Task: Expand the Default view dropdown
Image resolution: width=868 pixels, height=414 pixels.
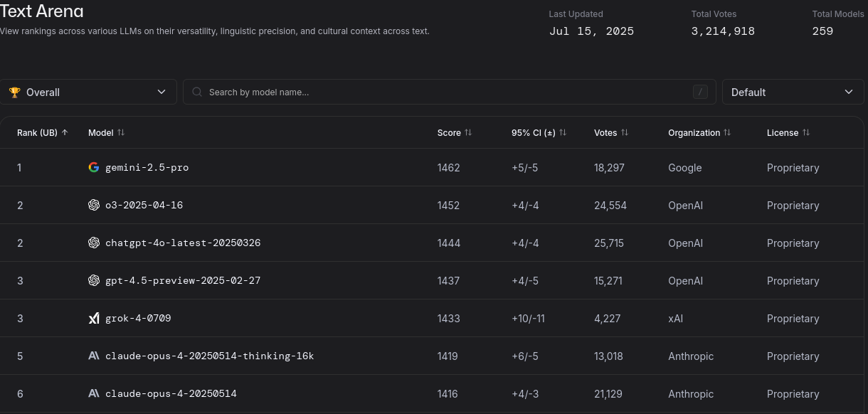Action: (793, 92)
